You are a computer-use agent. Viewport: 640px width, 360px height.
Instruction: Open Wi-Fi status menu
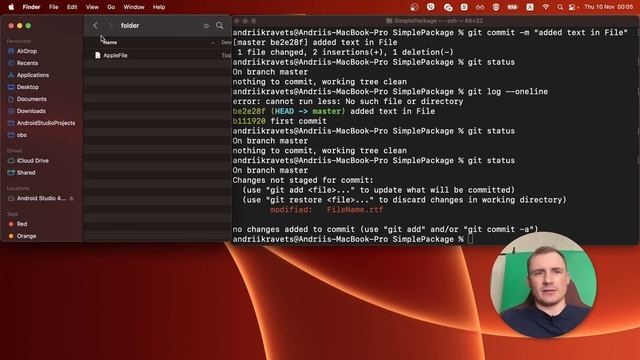click(546, 7)
